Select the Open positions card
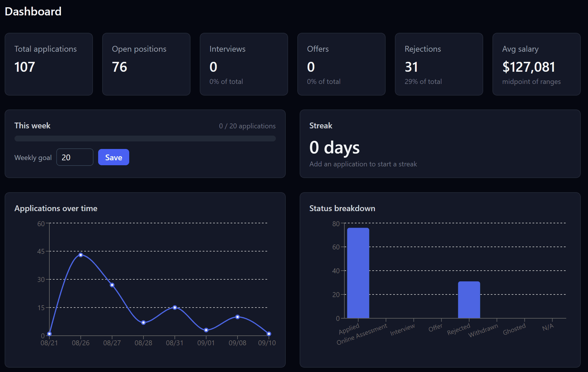Image resolution: width=588 pixels, height=372 pixels. 146,64
